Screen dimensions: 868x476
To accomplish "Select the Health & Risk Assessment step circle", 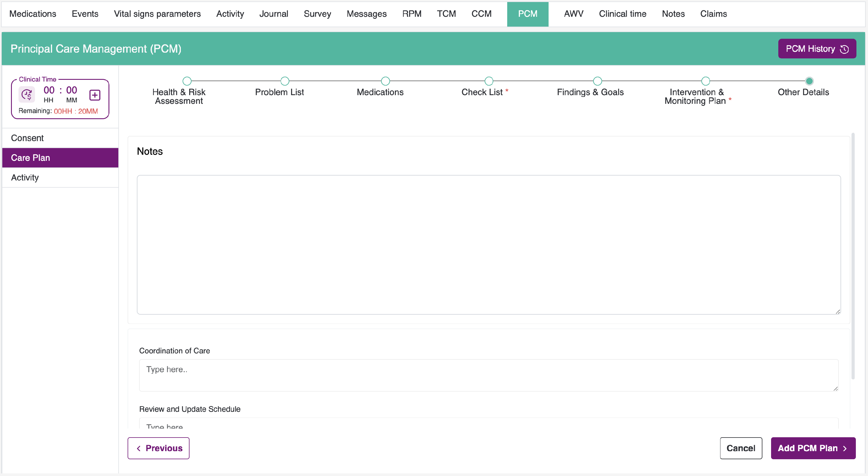I will 187,81.
